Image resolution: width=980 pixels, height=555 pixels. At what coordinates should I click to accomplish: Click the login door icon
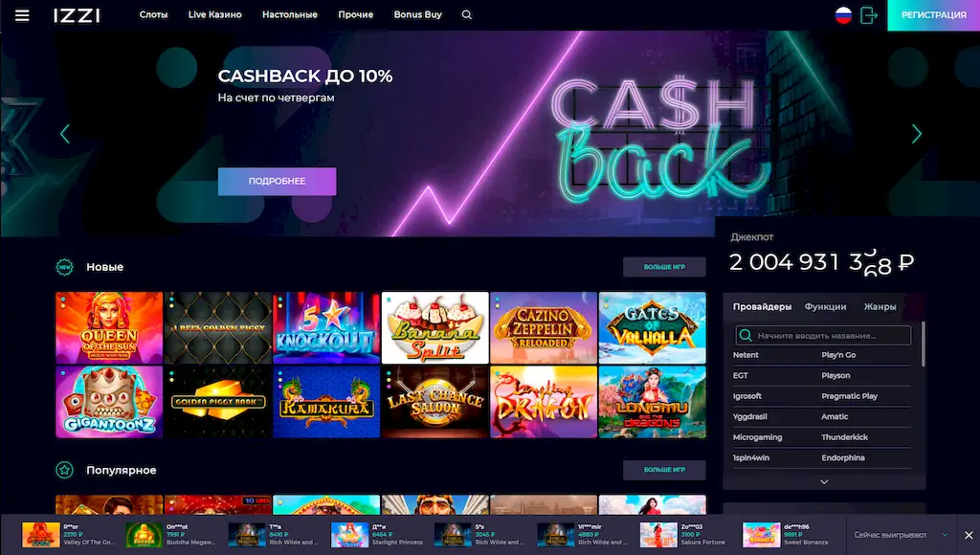(x=869, y=15)
